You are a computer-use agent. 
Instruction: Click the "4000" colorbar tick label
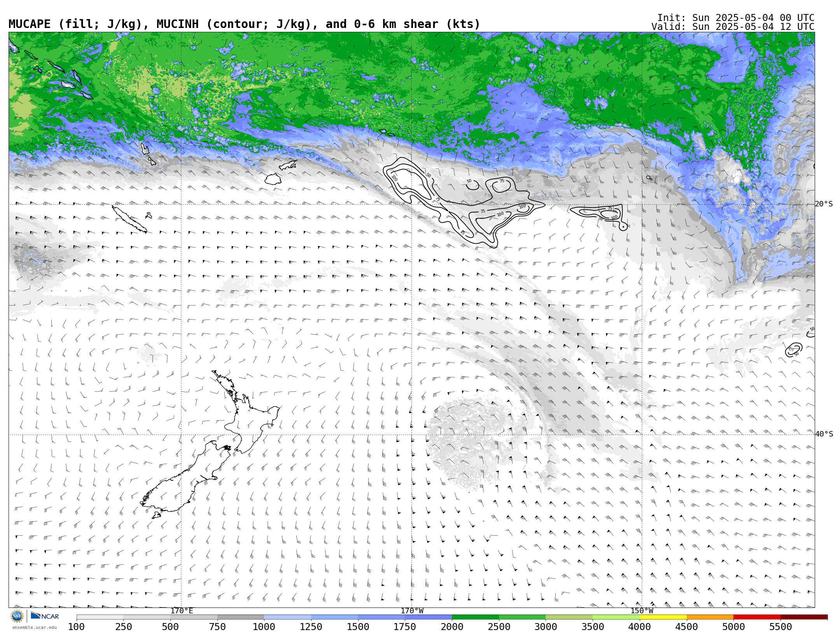pos(640,627)
